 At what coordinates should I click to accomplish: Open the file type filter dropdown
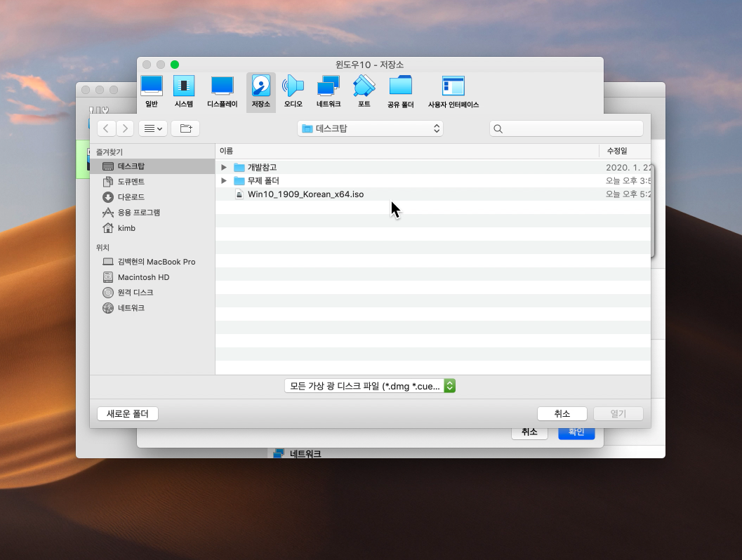coord(370,386)
